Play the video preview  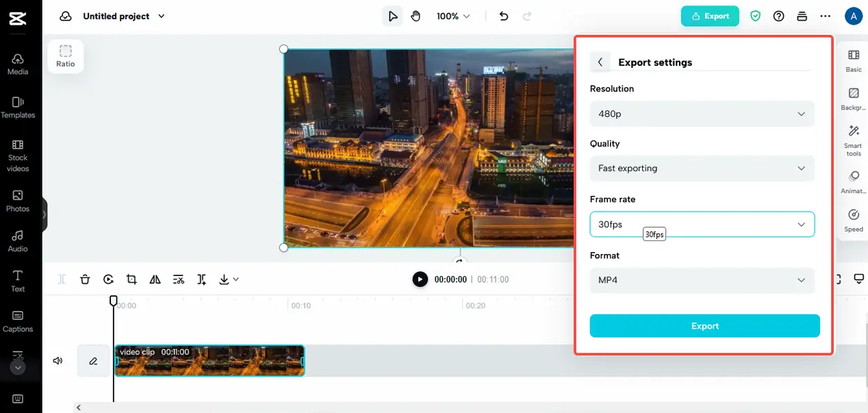pyautogui.click(x=420, y=279)
